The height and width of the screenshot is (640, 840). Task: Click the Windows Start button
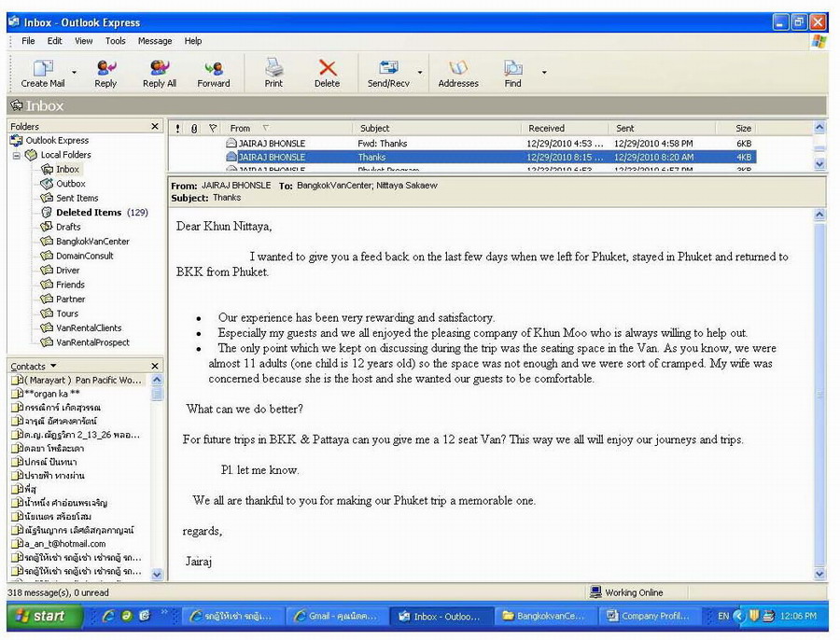point(45,616)
